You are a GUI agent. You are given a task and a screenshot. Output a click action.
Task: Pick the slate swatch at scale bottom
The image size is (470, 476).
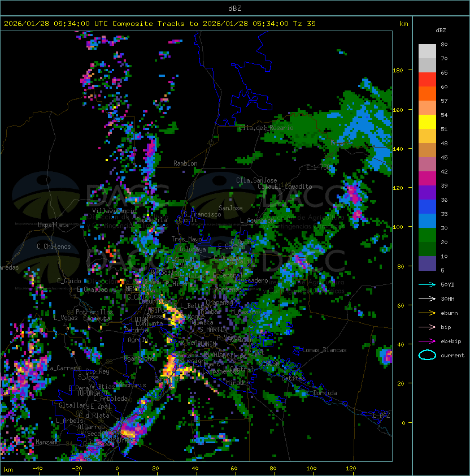click(x=427, y=263)
